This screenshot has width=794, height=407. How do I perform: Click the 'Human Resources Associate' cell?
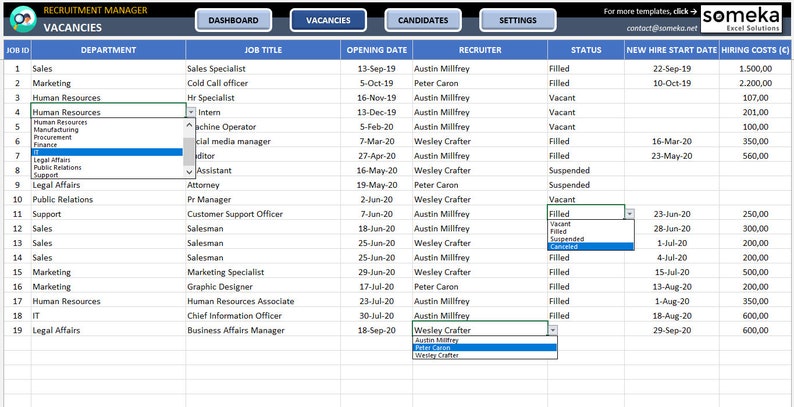pos(263,301)
